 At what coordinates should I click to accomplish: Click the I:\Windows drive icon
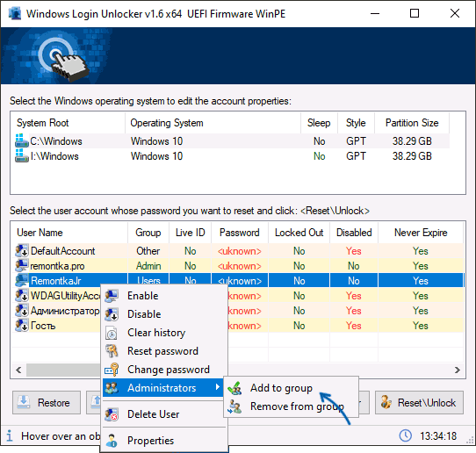(21, 155)
